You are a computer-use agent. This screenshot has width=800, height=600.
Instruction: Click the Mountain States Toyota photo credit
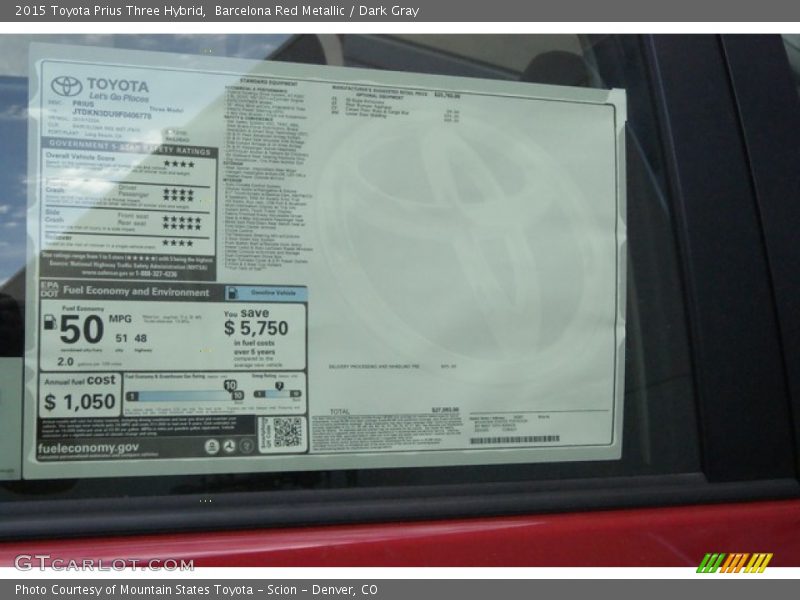click(196, 590)
